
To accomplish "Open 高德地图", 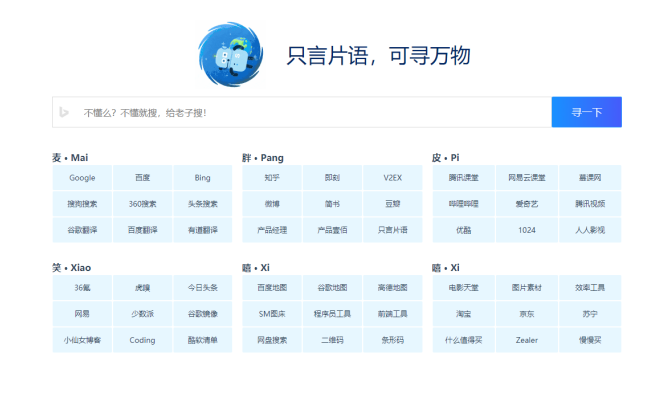I will 393,288.
